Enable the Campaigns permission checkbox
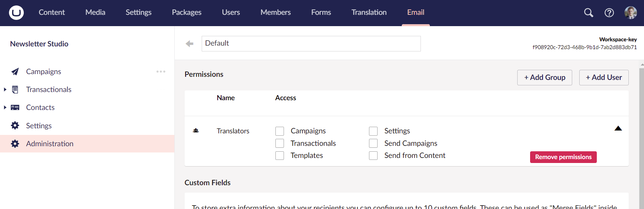Image resolution: width=644 pixels, height=209 pixels. click(280, 131)
